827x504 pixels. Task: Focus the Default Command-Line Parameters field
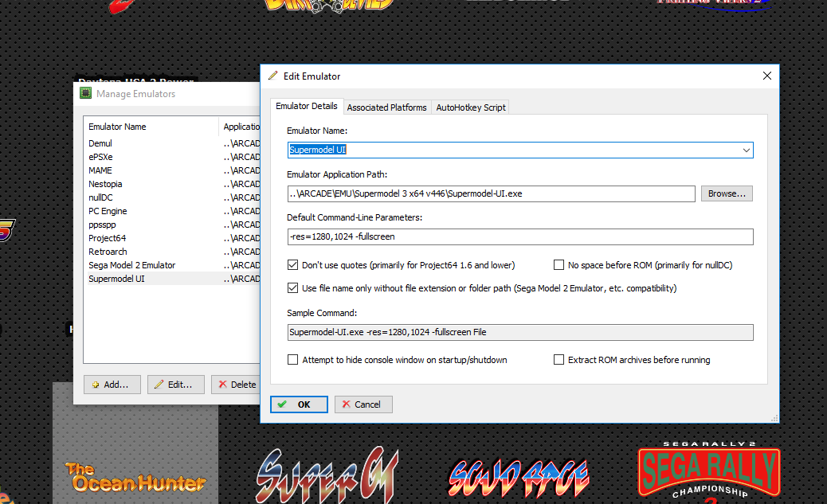[520, 236]
